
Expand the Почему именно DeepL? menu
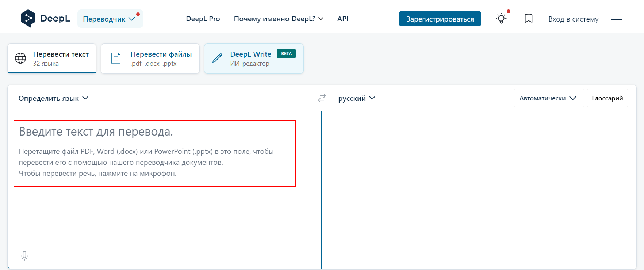(x=279, y=19)
